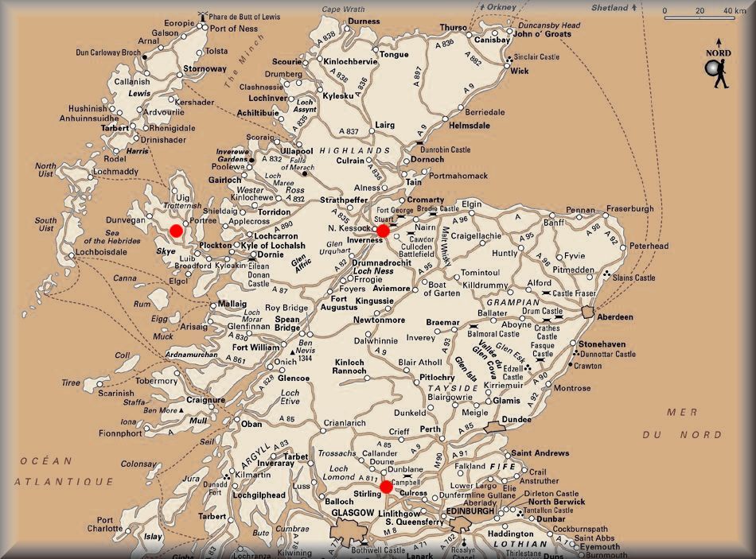Click the Montrose label
The height and width of the screenshot is (559, 756).
pos(572,388)
